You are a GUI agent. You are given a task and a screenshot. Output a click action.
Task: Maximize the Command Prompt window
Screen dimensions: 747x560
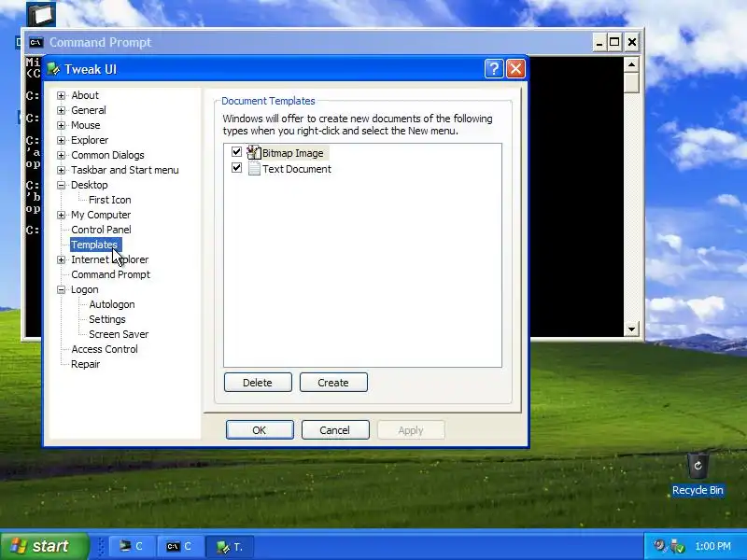click(x=614, y=42)
